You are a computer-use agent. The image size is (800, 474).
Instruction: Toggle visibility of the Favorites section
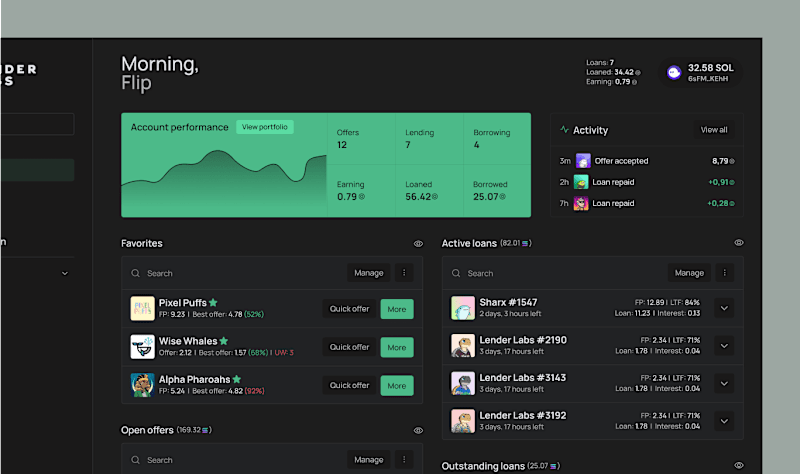click(x=418, y=243)
